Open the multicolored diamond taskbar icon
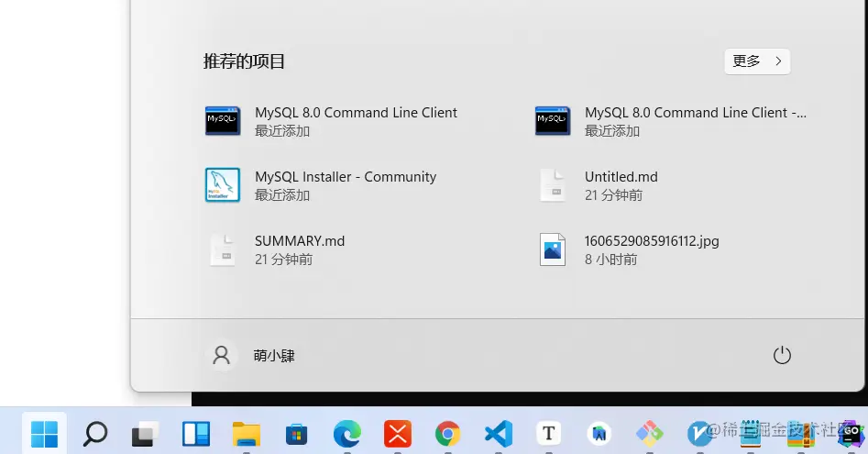The height and width of the screenshot is (454, 868). point(649,434)
